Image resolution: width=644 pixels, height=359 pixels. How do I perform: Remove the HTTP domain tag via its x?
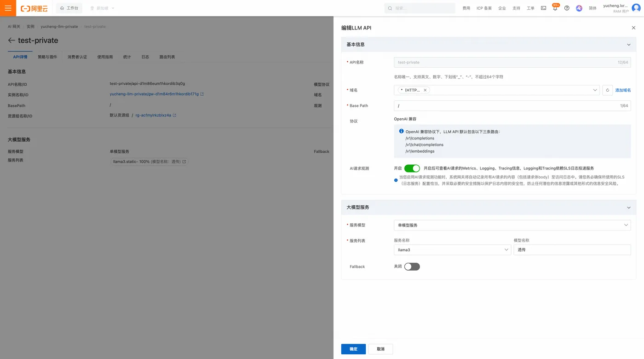[x=425, y=90]
